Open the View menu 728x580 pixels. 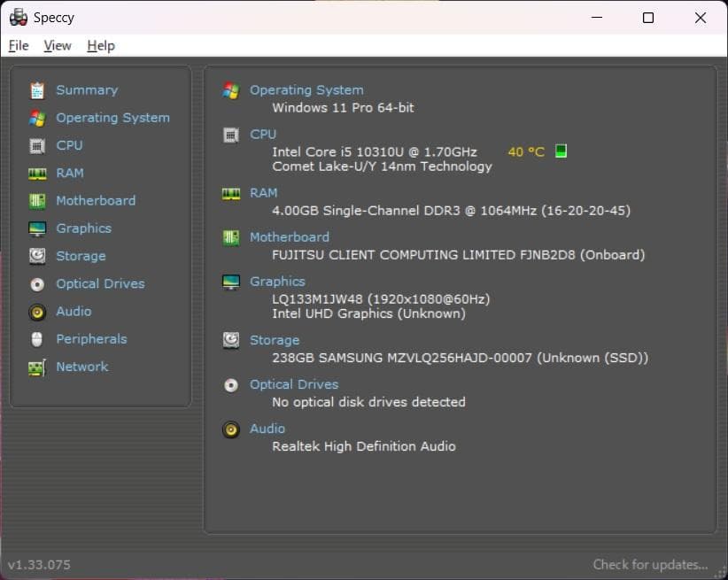tap(57, 45)
